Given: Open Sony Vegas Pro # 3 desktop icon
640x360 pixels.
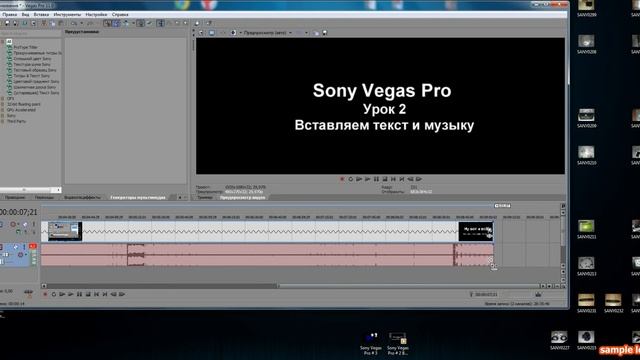Looking at the screenshot, I should [x=371, y=343].
